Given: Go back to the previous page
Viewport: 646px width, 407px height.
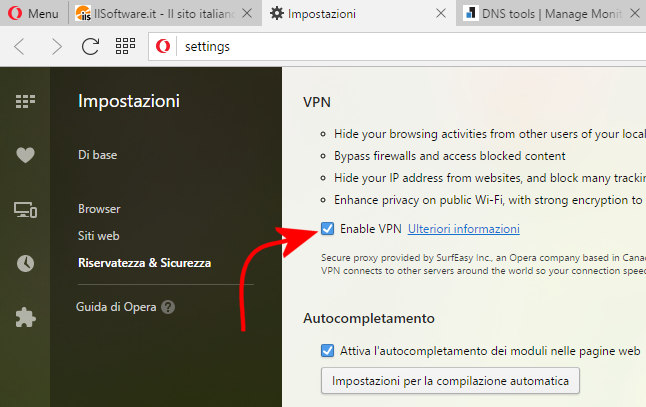Looking at the screenshot, I should pyautogui.click(x=19, y=47).
